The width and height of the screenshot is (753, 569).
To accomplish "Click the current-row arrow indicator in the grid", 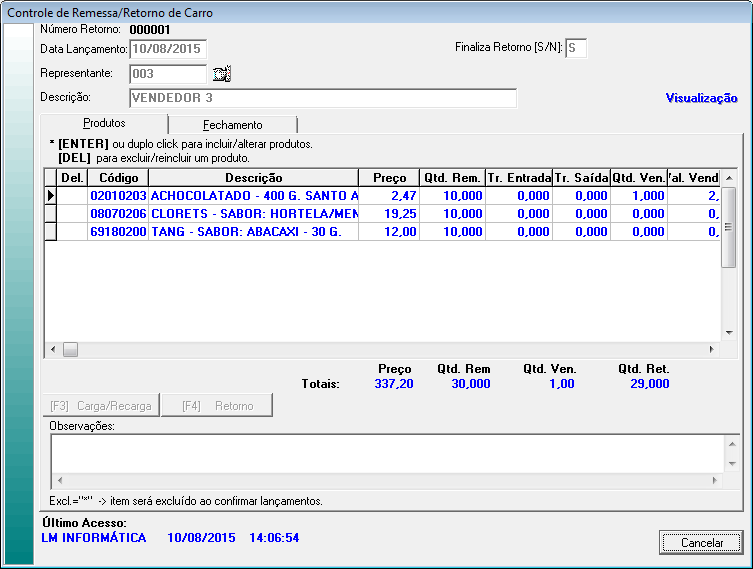I will coord(50,196).
